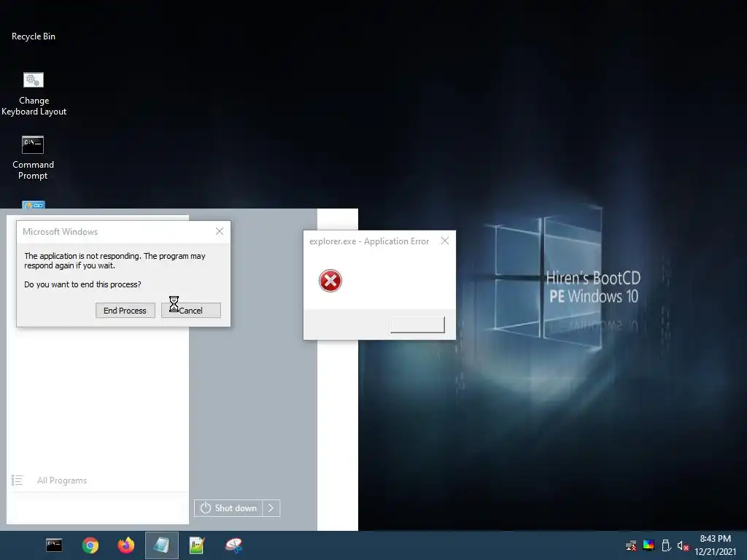
Task: Open the Change Keyboard Layout desktop icon
Action: click(34, 94)
